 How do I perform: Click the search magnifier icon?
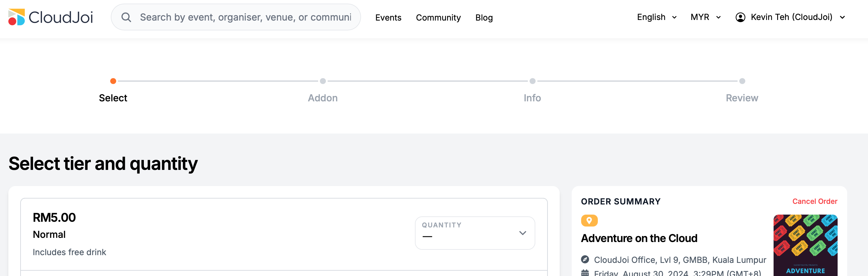126,17
